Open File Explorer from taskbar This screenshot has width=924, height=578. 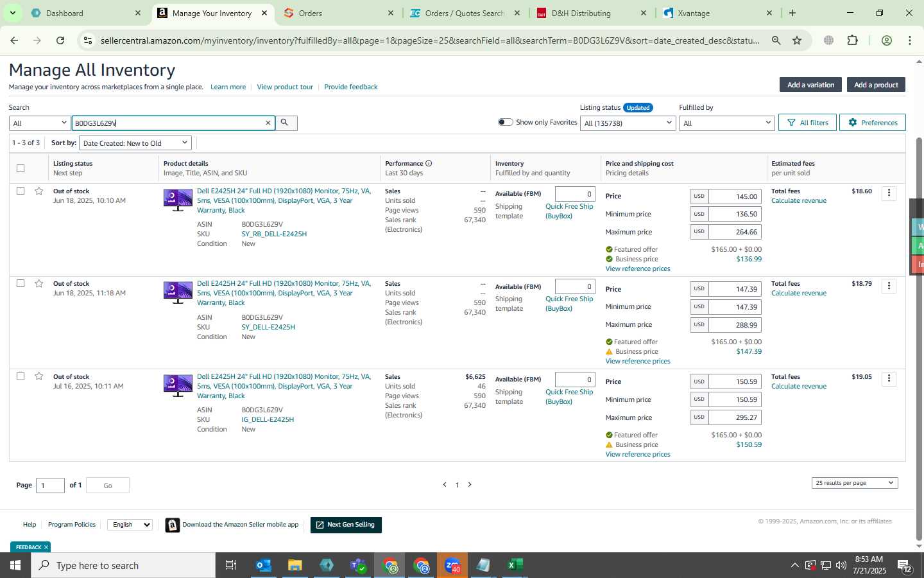(x=295, y=565)
